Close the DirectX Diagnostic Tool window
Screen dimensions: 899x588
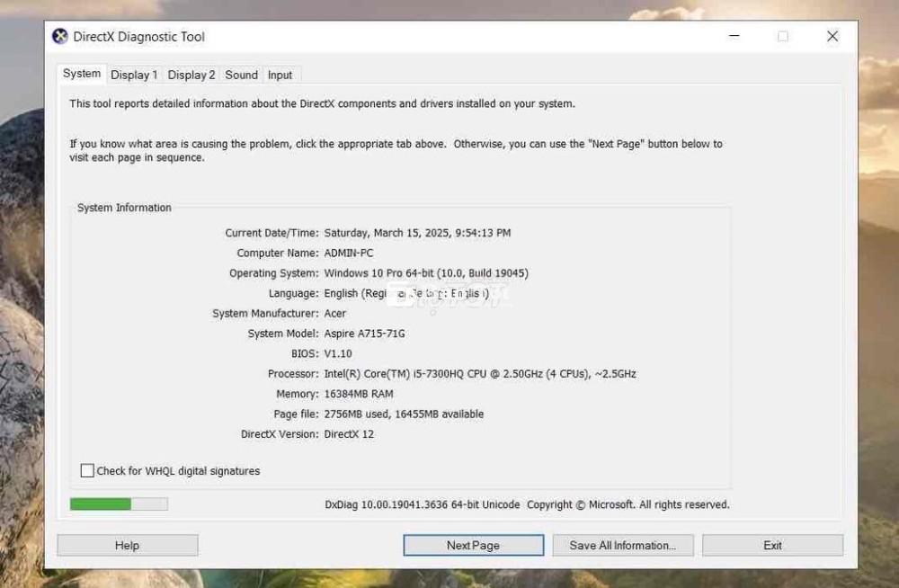pos(832,36)
